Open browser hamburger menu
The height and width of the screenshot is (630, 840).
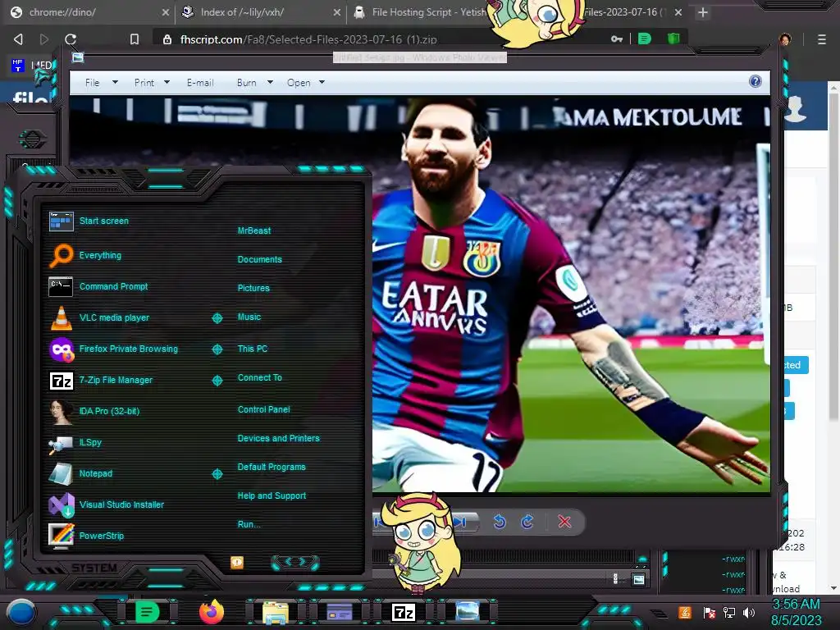[822, 39]
